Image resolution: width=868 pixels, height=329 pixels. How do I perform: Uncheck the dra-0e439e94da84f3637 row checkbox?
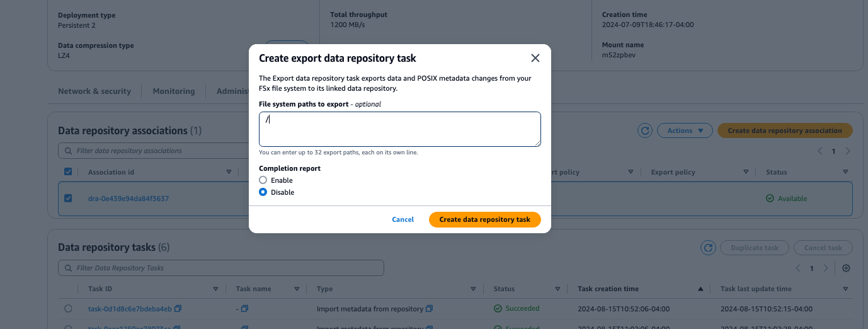coord(68,199)
